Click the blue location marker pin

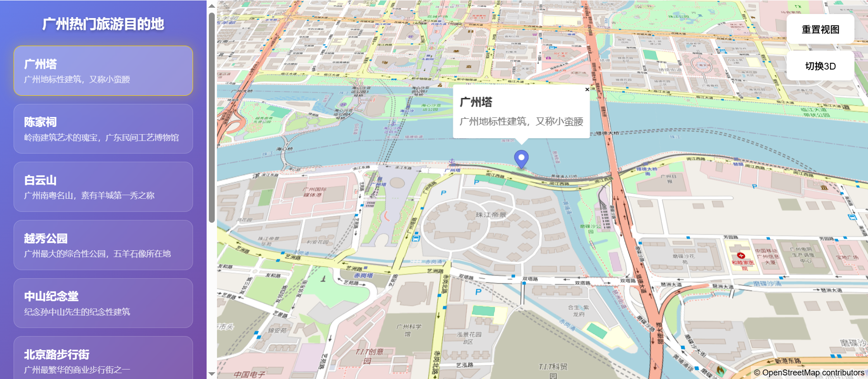pyautogui.click(x=521, y=159)
